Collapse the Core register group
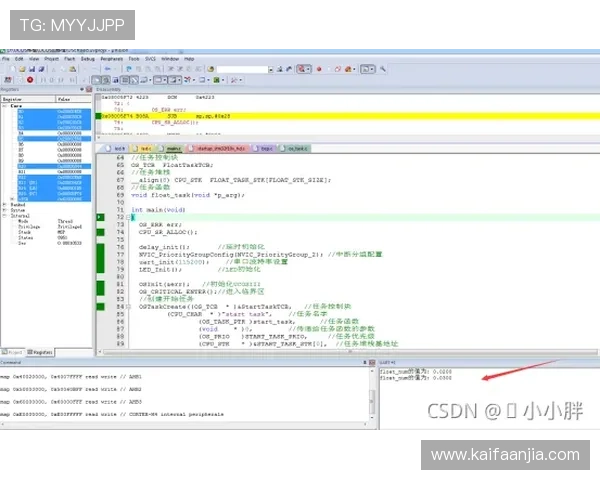This screenshot has width=600, height=480. [4, 107]
